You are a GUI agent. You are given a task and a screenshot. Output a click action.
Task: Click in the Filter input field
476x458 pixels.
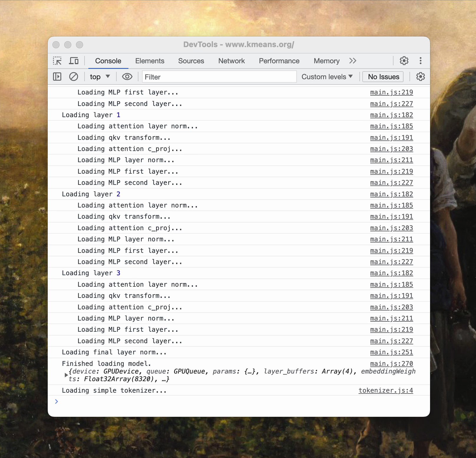click(x=219, y=77)
